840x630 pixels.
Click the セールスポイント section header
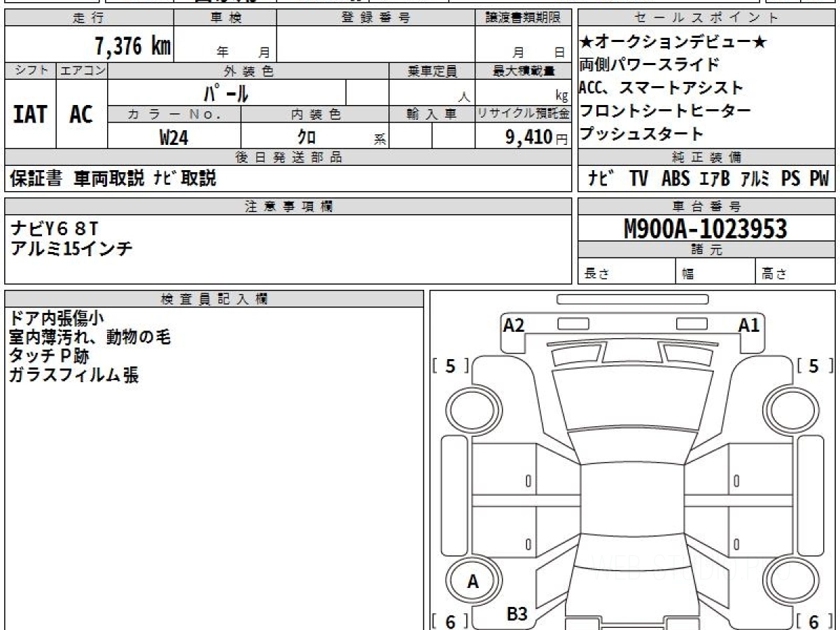706,18
